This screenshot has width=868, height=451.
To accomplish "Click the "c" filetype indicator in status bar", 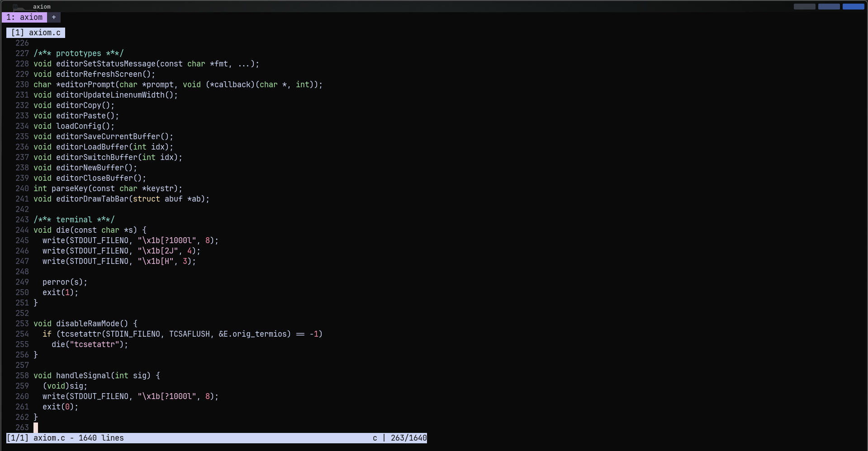I will click(x=375, y=438).
